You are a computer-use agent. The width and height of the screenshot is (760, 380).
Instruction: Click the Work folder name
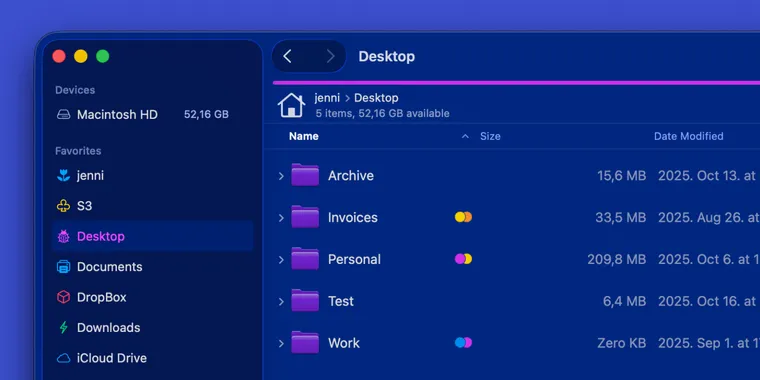[344, 343]
